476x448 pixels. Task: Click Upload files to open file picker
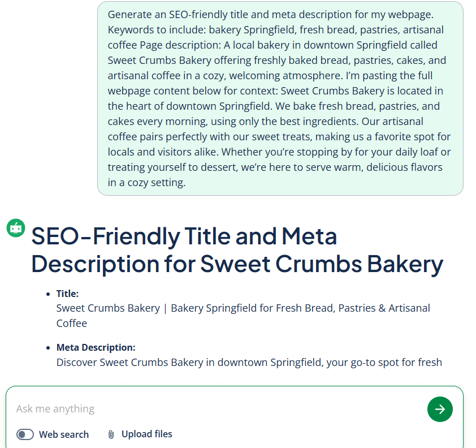pos(146,434)
